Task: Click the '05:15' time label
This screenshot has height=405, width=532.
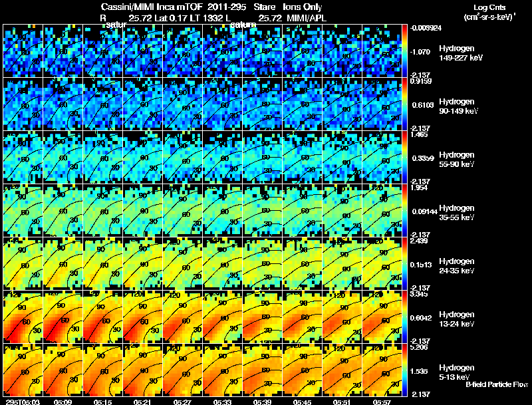Action: click(x=102, y=402)
